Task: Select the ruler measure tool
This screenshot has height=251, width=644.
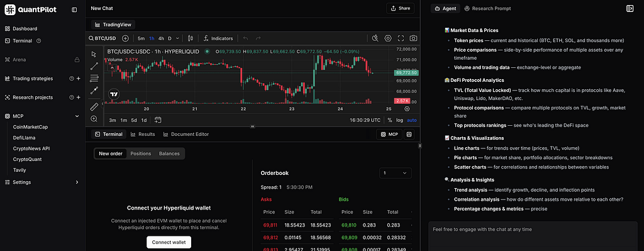Action: pyautogui.click(x=94, y=106)
